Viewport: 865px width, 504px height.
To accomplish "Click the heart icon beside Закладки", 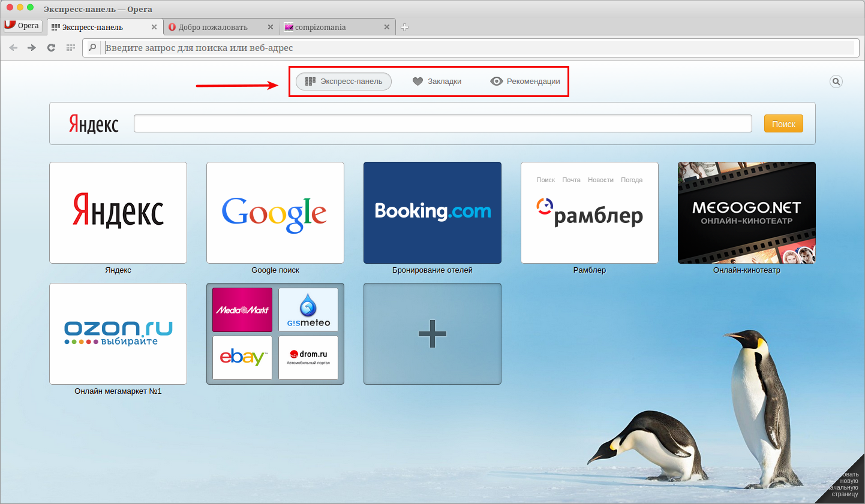I will click(418, 82).
